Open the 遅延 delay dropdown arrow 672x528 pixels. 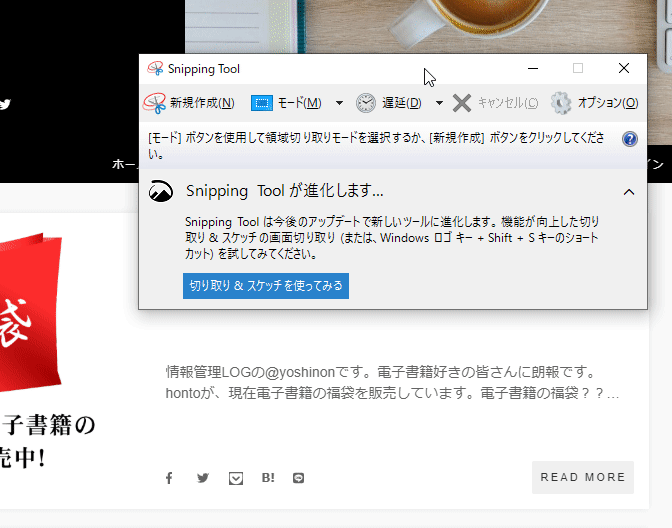click(x=439, y=103)
